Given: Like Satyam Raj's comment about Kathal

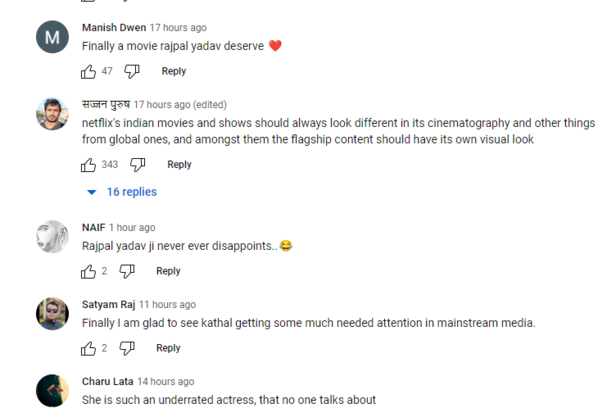Looking at the screenshot, I should click(x=89, y=348).
